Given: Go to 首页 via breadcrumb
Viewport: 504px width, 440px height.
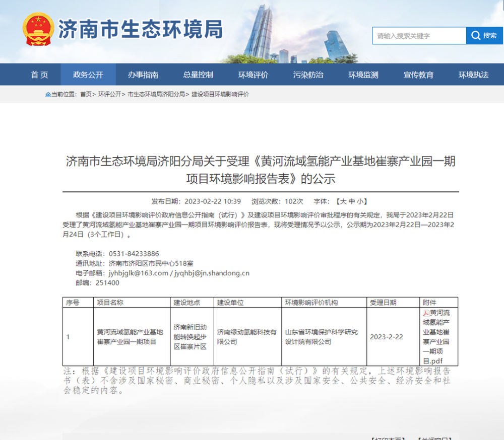Looking at the screenshot, I should (86, 95).
